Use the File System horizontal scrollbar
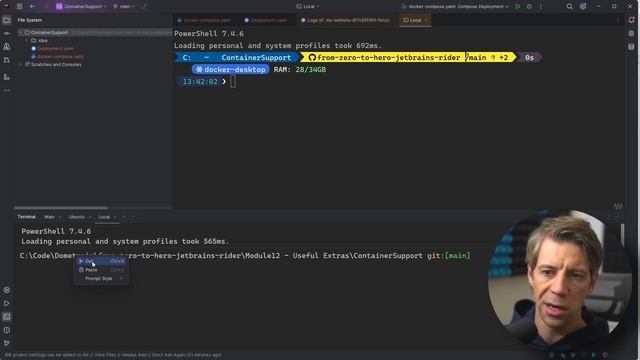 pos(61,208)
